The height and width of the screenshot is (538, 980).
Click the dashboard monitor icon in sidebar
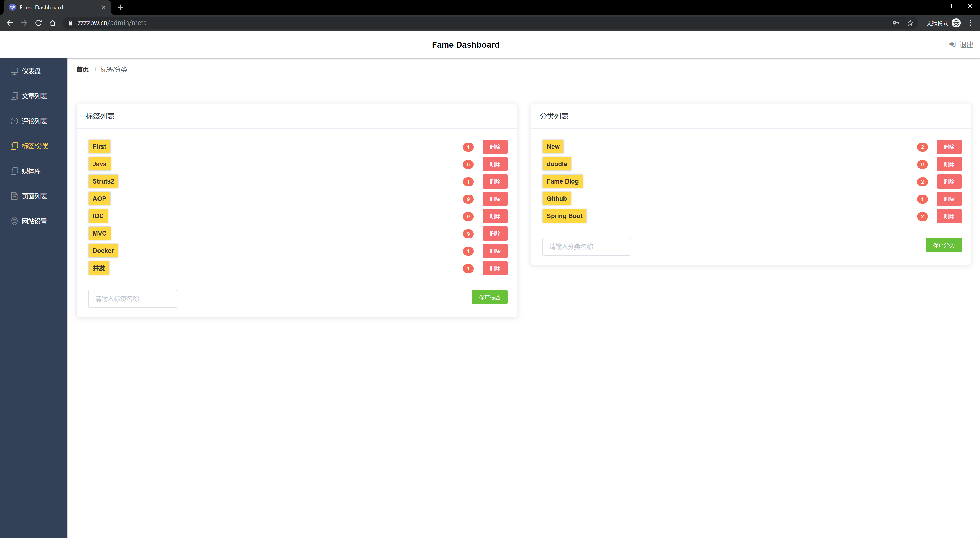click(14, 71)
